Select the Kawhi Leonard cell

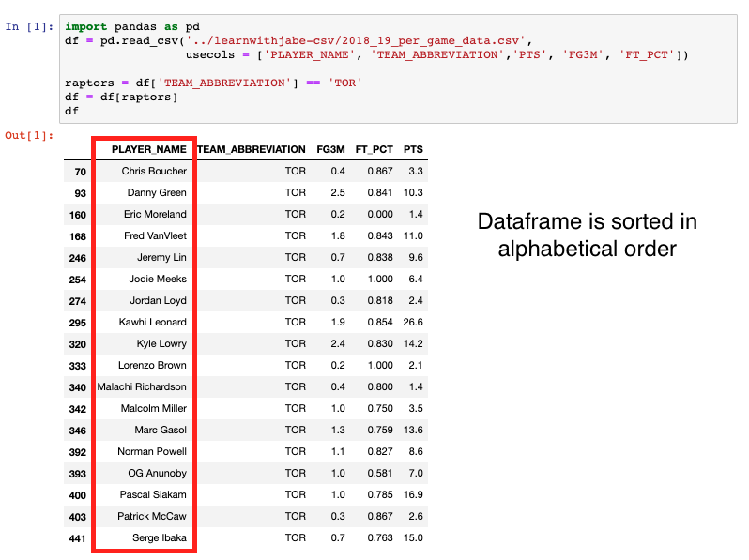point(152,322)
